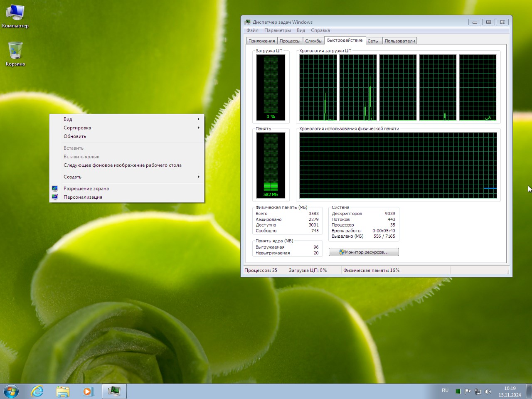Click the Доступно value 3001
Screen dimensions: 532x399
314,225
